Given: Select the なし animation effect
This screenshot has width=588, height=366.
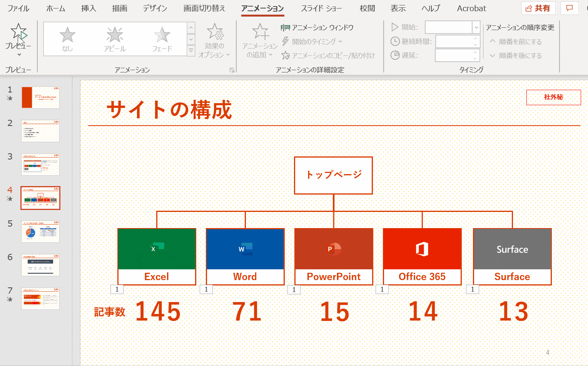Looking at the screenshot, I should pyautogui.click(x=67, y=39).
